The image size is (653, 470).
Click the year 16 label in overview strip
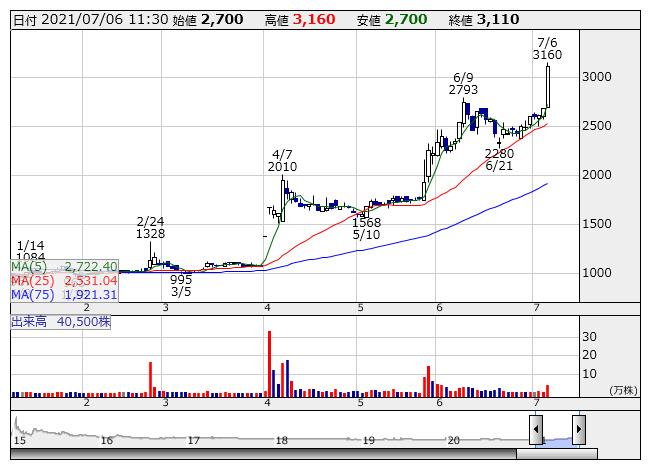pos(107,440)
